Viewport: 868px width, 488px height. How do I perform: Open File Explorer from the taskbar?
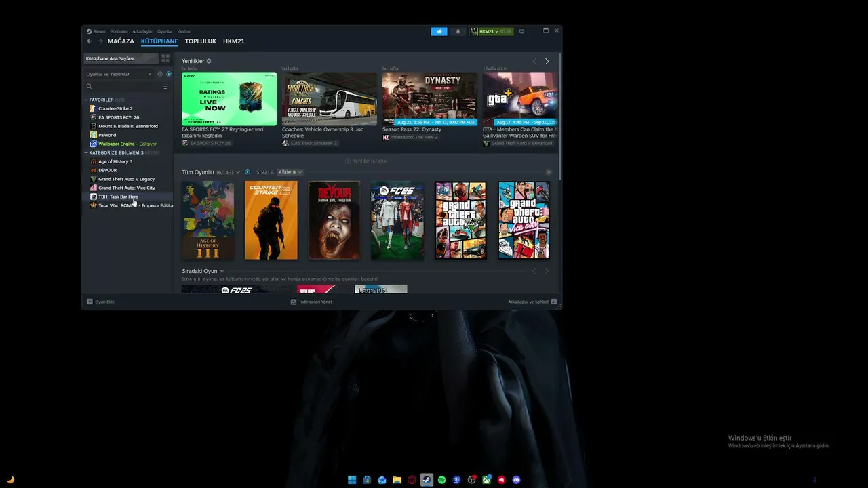tap(397, 480)
